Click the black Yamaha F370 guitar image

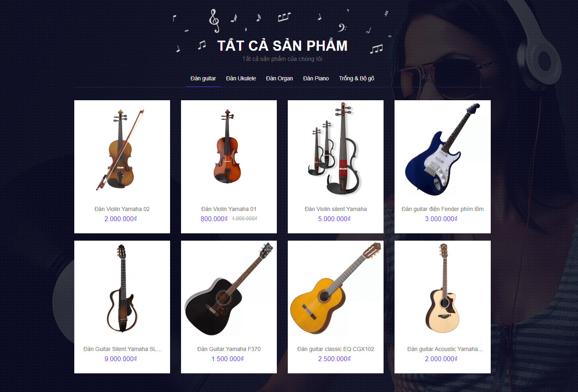point(229,289)
